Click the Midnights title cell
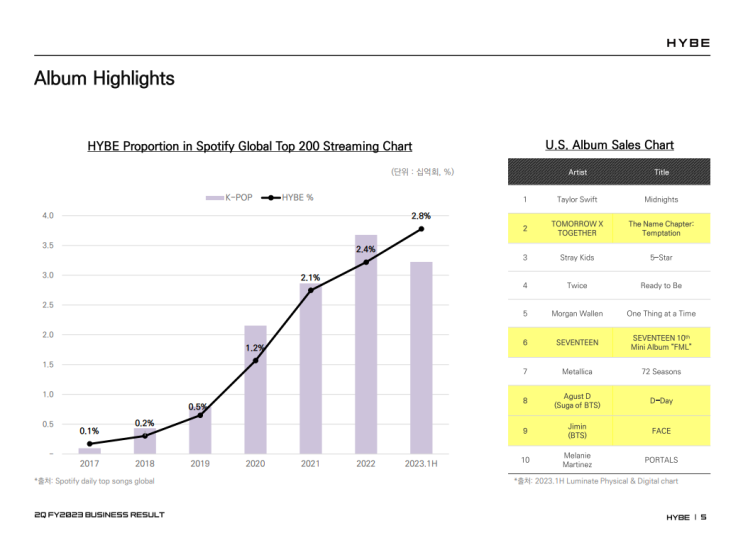Image resolution: width=743 pixels, height=538 pixels. point(661,200)
